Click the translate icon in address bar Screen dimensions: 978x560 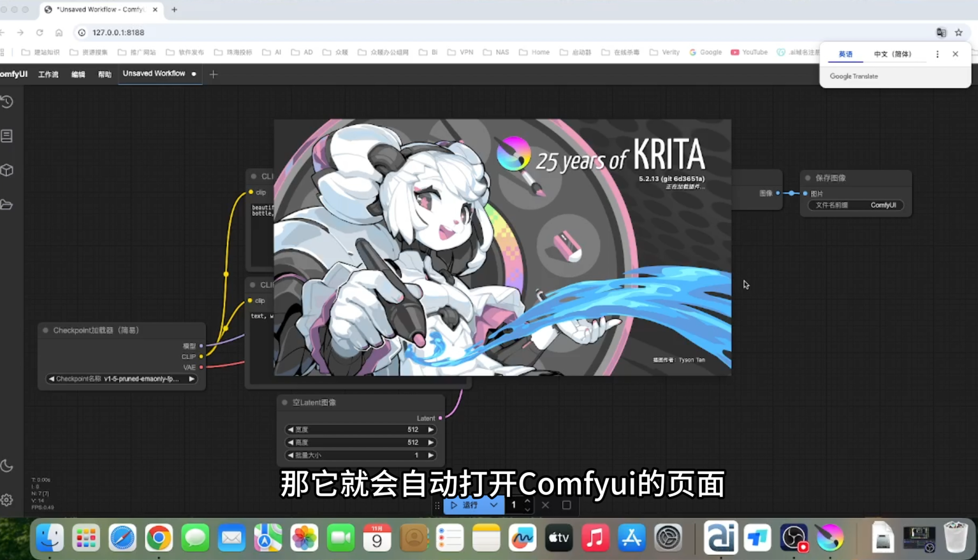[941, 32]
